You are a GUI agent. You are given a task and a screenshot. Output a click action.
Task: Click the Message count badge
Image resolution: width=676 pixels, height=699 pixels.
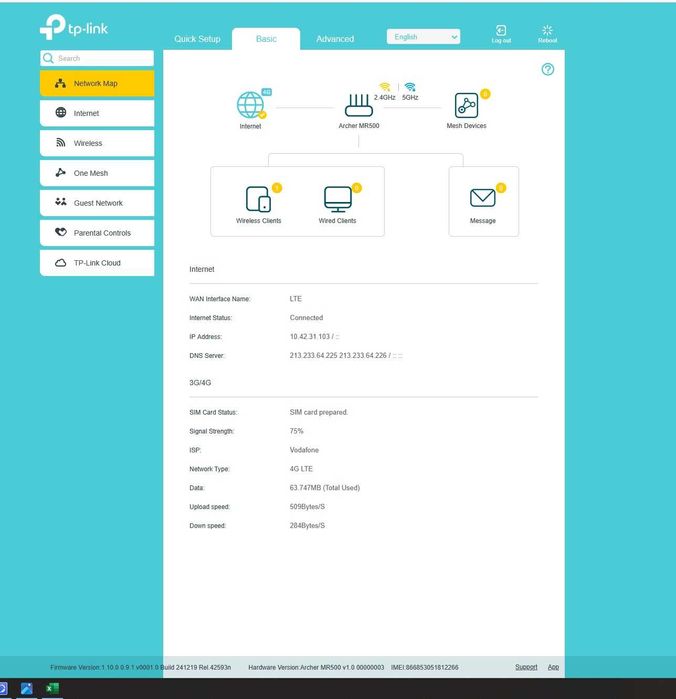(x=501, y=188)
